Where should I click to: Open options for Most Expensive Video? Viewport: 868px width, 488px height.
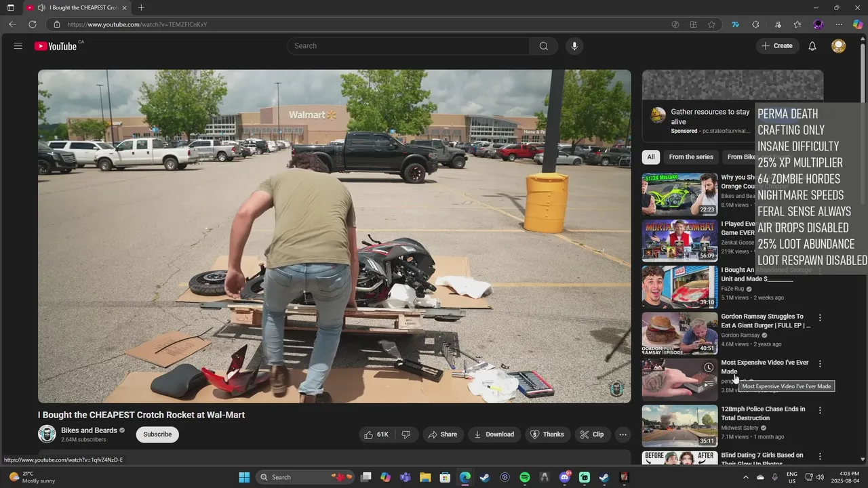820,364
